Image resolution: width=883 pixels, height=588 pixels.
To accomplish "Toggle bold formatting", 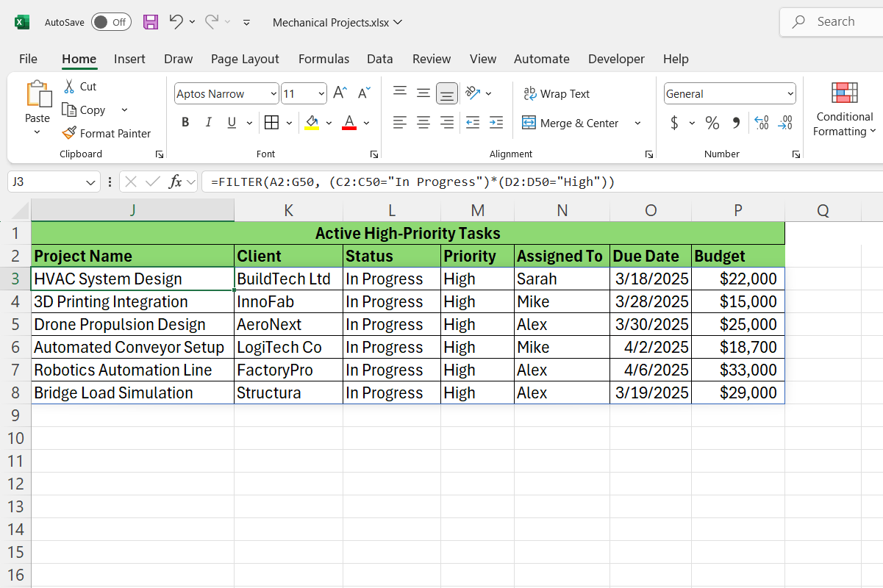I will [185, 123].
